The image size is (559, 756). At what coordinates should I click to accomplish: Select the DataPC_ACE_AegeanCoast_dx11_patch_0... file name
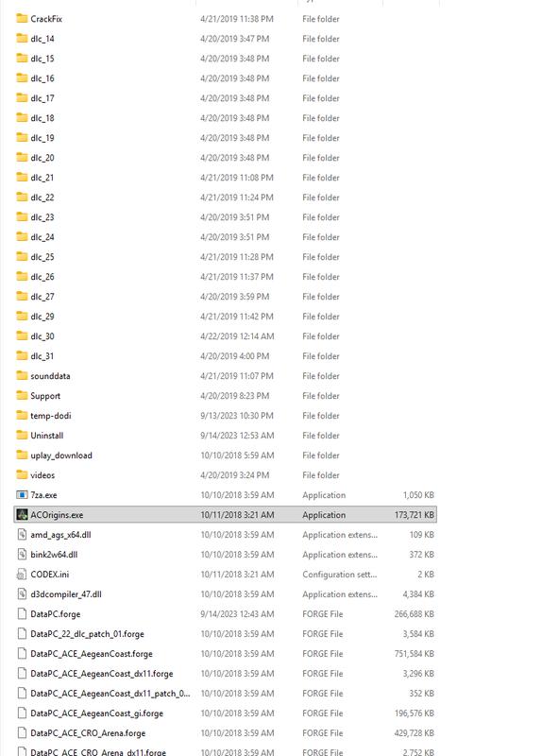110,694
